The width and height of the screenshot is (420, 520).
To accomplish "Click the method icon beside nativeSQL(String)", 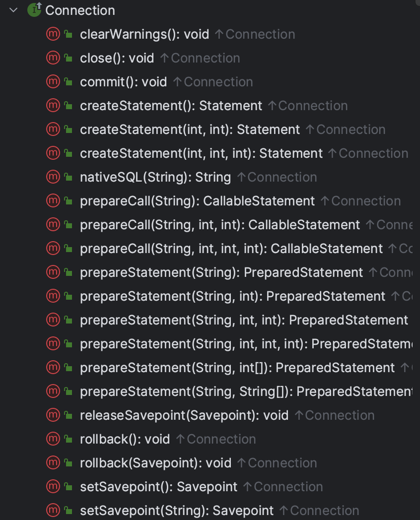I will click(x=53, y=177).
